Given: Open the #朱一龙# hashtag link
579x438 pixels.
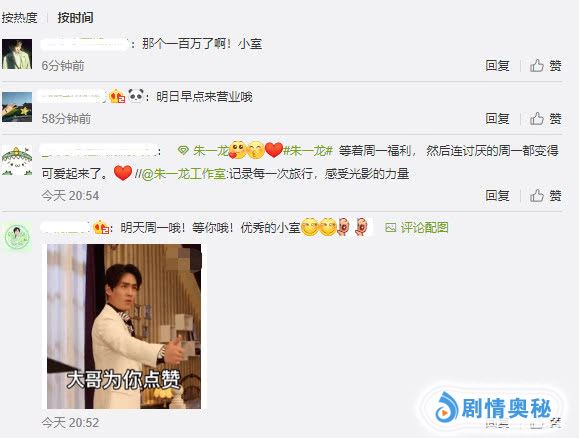Looking at the screenshot, I should coord(308,151).
